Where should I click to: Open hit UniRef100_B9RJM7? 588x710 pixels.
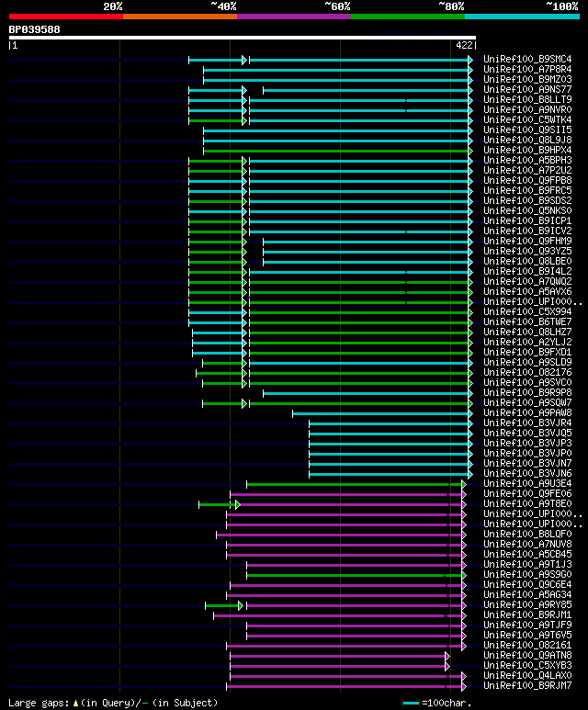pos(527,685)
